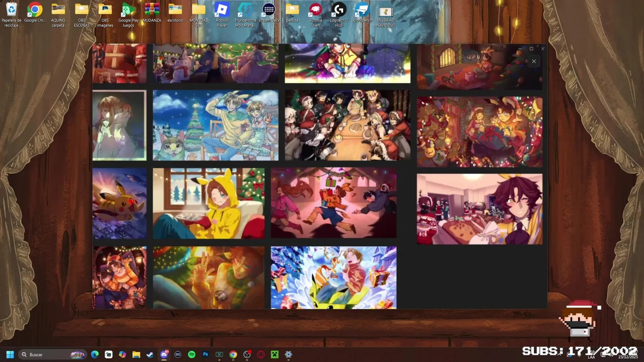This screenshot has width=644, height=362.
Task: Select the partida folder icon
Action: coord(292,14)
